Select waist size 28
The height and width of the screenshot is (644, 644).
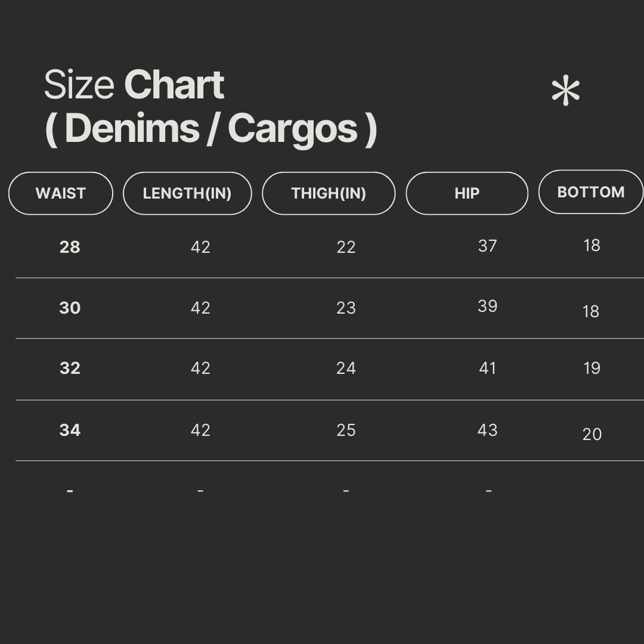pyautogui.click(x=70, y=247)
